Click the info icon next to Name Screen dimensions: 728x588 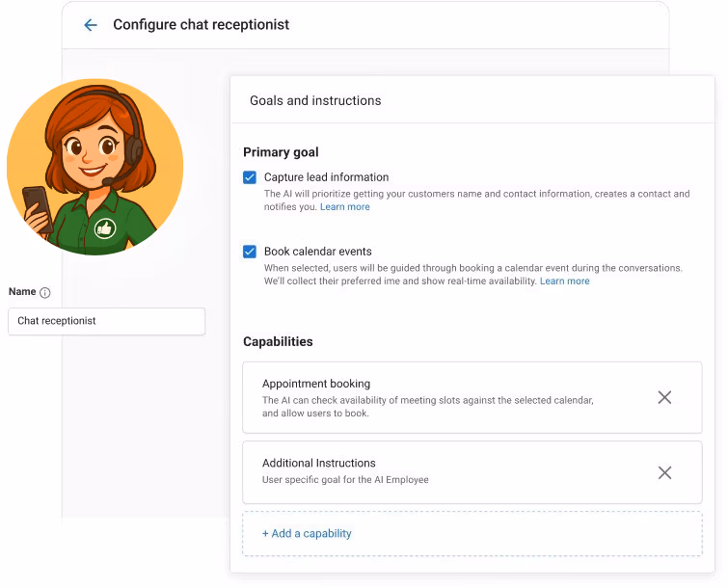click(45, 293)
